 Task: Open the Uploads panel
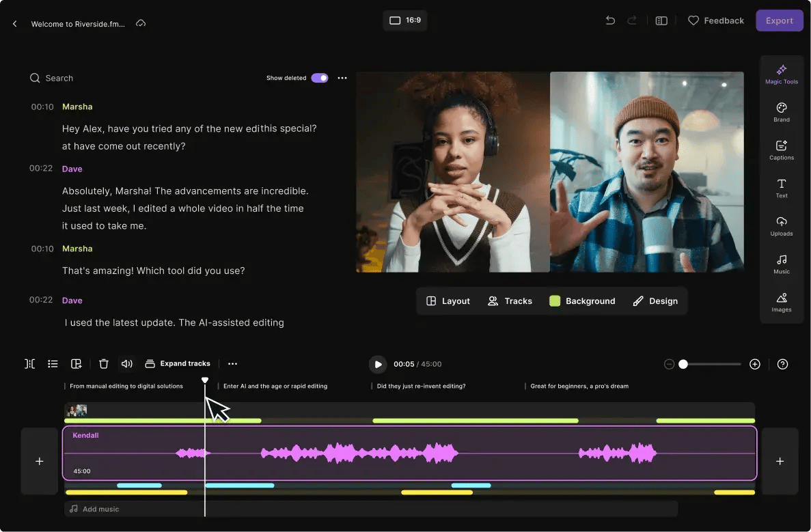(782, 226)
